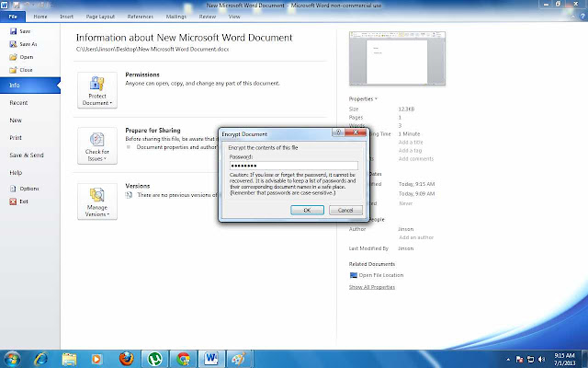The width and height of the screenshot is (588, 368).
Task: Click the help button in Encrypt dialog
Action: click(338, 132)
